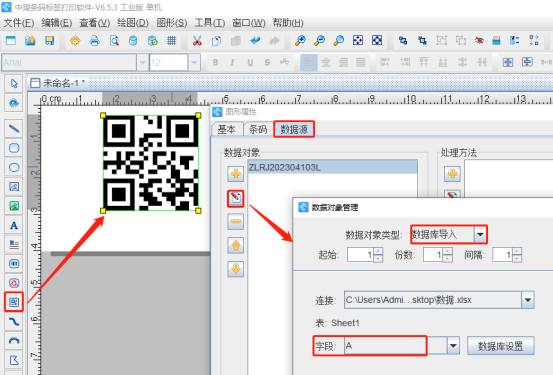Screen dimensions: 553x375
Task: Open the 文件(F) menu
Action: coord(19,23)
